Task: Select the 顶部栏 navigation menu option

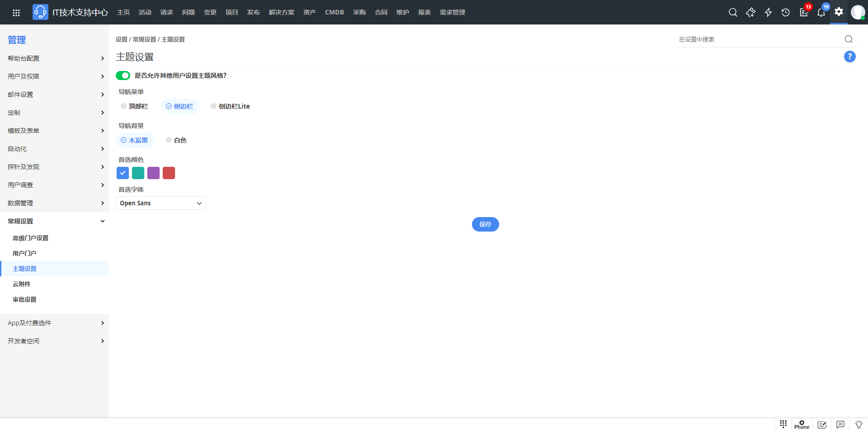Action: (x=134, y=106)
